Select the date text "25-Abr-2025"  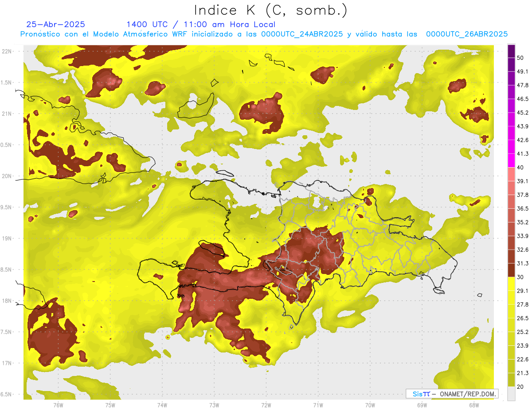(55, 24)
